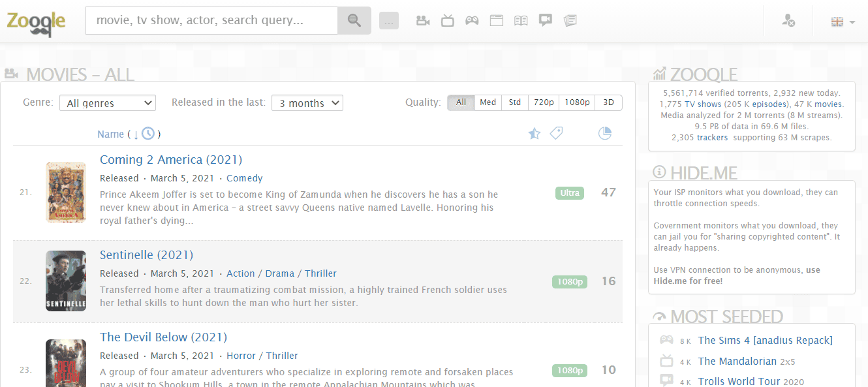The image size is (868, 387).
Task: Select 1080p quality filter
Action: coord(577,102)
